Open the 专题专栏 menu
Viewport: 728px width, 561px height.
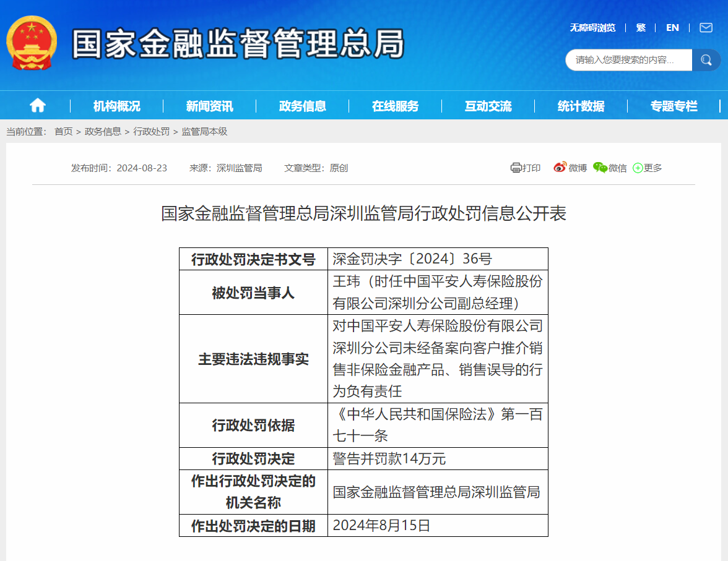tap(674, 106)
